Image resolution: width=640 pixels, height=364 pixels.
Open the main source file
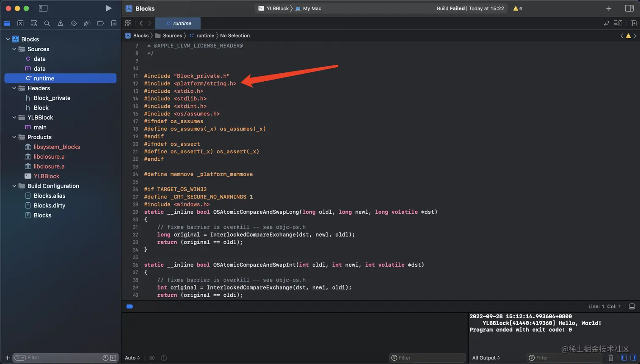click(60, 127)
